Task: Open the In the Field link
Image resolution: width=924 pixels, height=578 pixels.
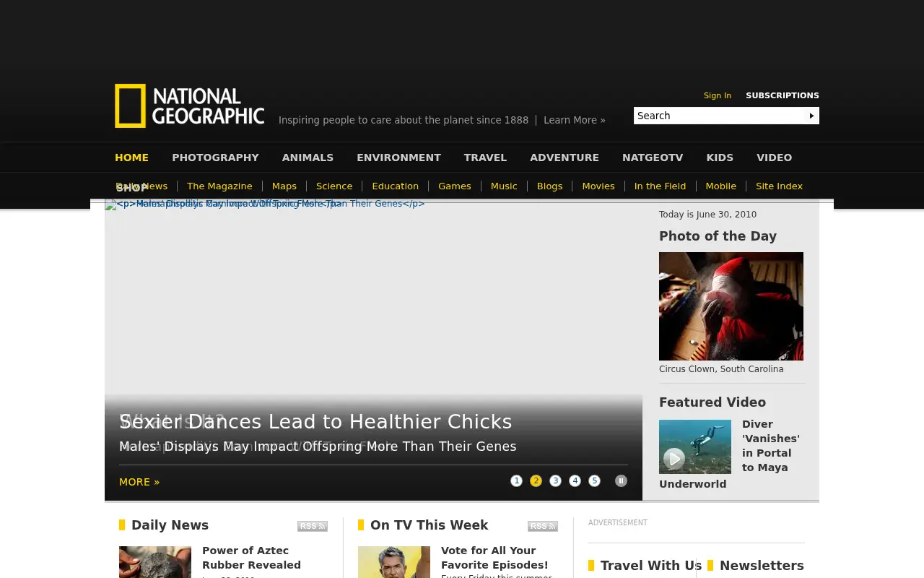Action: pos(660,186)
